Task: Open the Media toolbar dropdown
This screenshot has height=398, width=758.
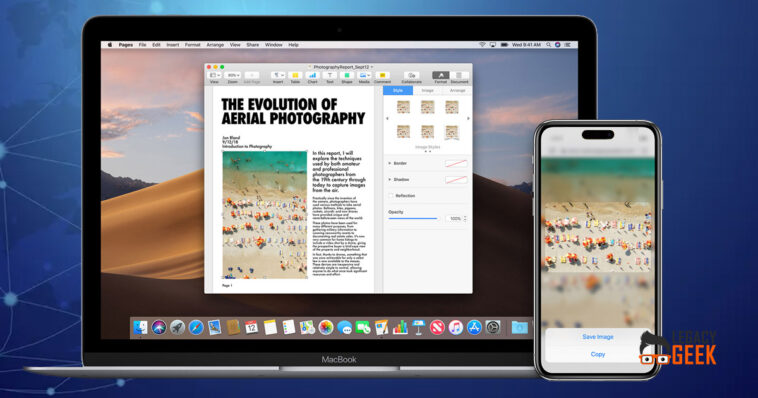Action: (364, 75)
